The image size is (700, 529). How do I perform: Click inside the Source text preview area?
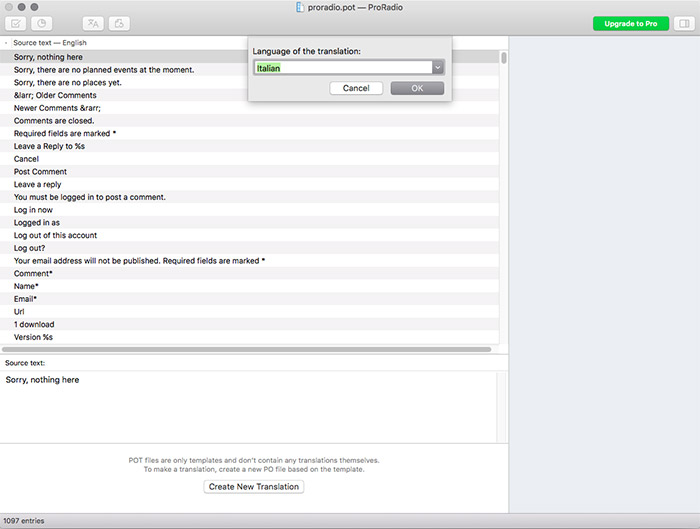coord(250,405)
